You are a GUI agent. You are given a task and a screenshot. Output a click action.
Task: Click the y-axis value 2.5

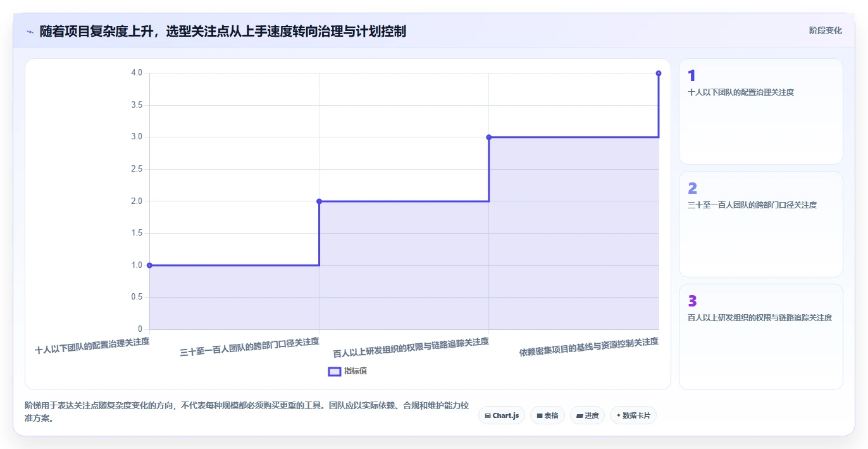coord(137,169)
